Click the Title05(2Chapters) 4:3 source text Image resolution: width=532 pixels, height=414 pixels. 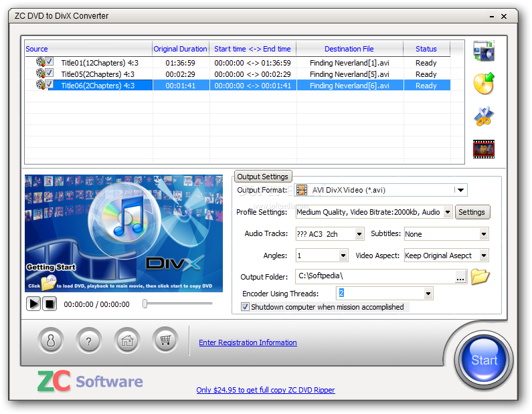pyautogui.click(x=98, y=74)
